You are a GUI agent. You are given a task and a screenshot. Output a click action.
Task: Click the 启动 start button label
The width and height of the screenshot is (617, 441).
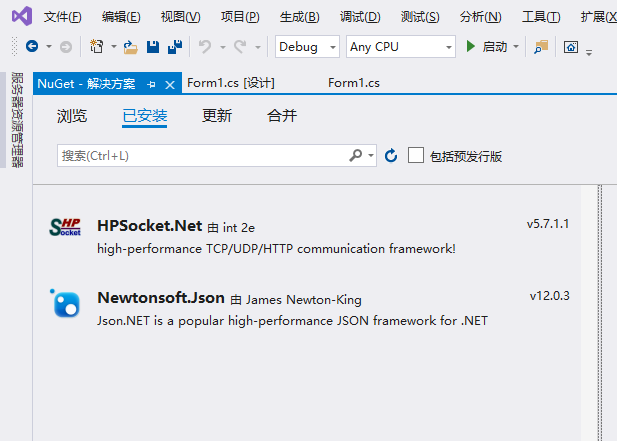click(x=495, y=47)
